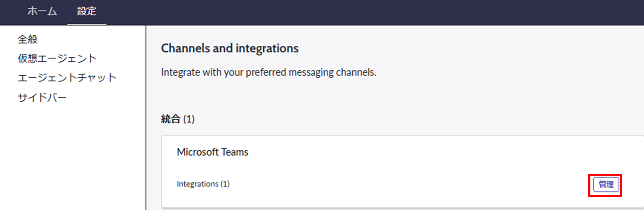The height and width of the screenshot is (210, 644).
Task: Click the 統合 (1) section heading
Action: tap(178, 119)
